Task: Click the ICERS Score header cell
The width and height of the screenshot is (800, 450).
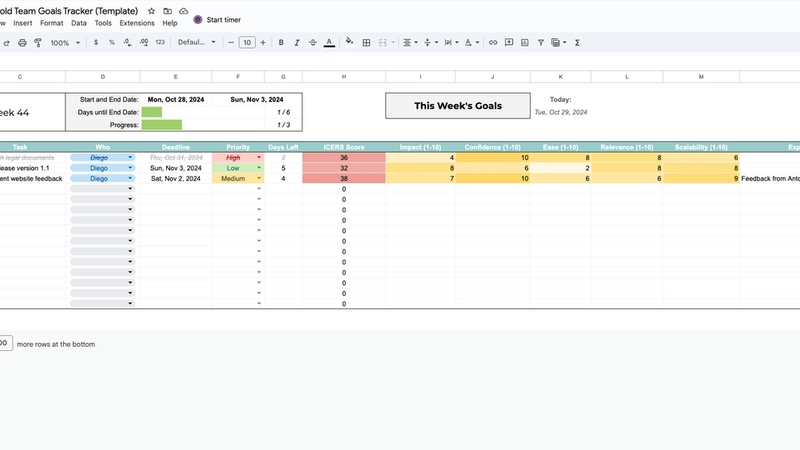Action: (344, 147)
